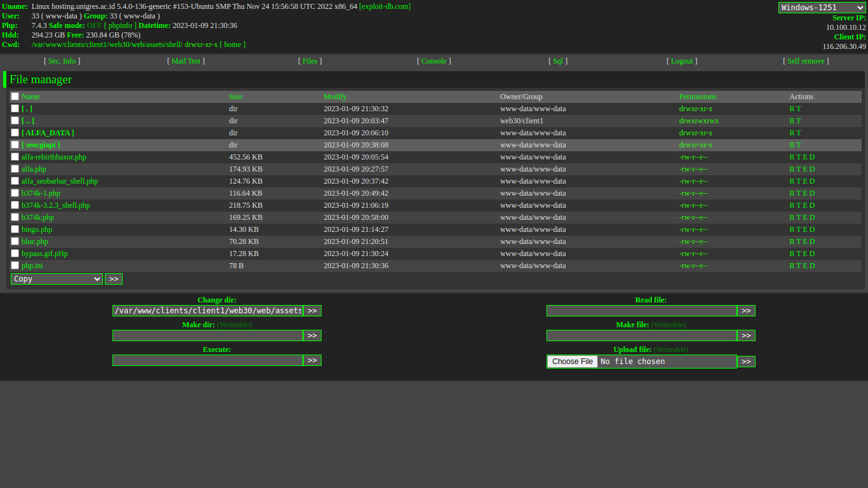Go to parent directory [ .. ]
The image size is (868, 488).
28,121
